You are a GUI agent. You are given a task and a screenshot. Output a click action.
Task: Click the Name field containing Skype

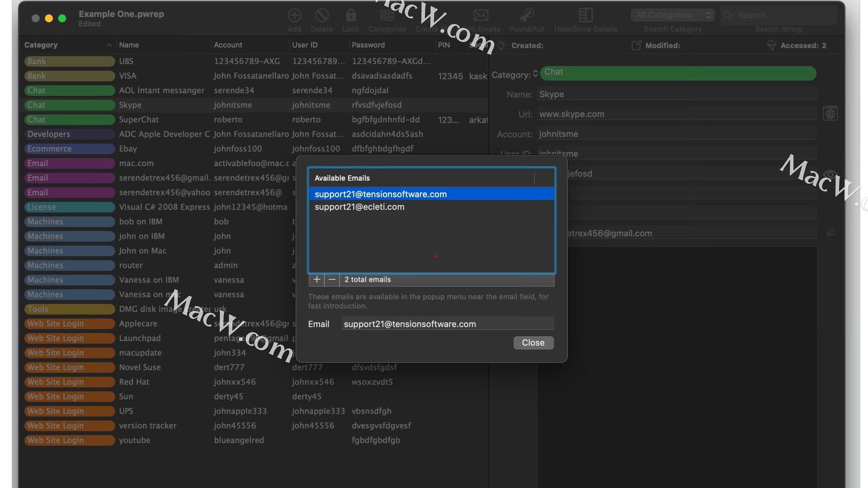tap(677, 94)
